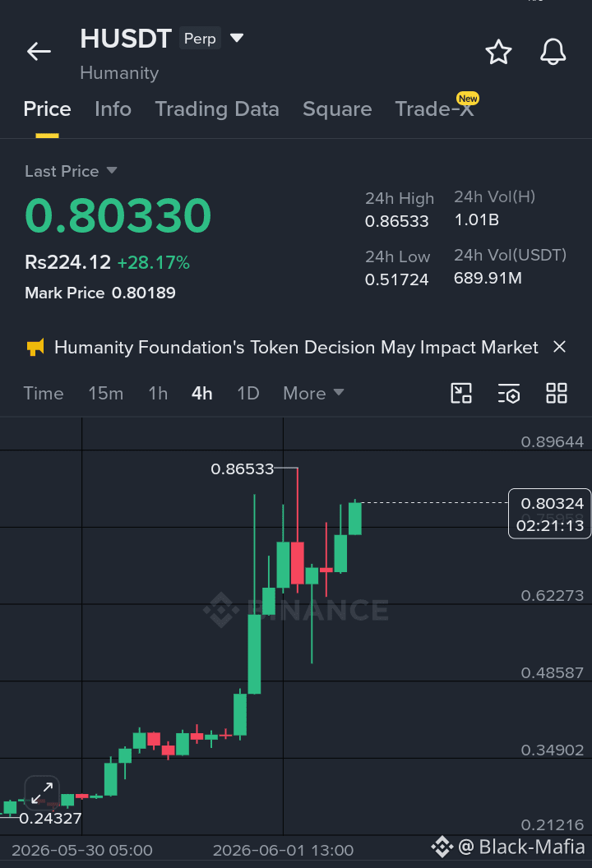
Task: Tap the Rs224.12 converted price
Action: [67, 262]
